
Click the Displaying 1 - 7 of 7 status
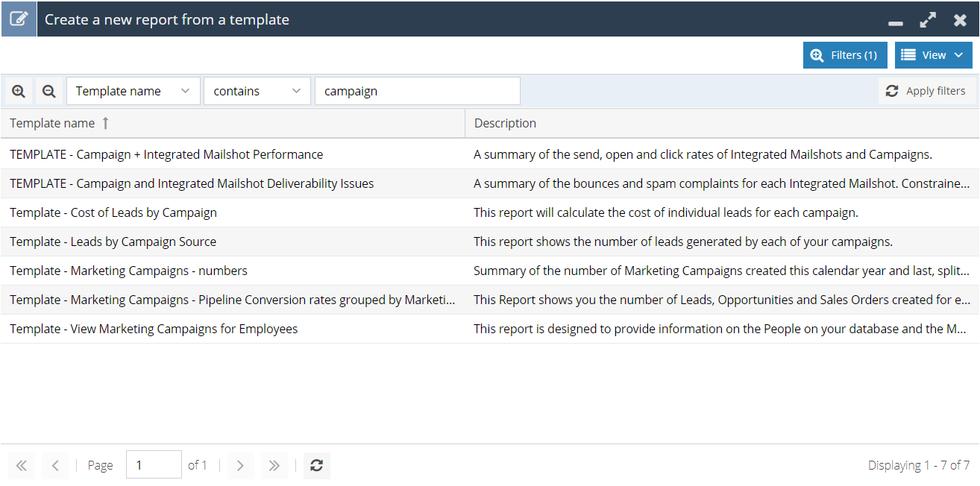pyautogui.click(x=919, y=465)
